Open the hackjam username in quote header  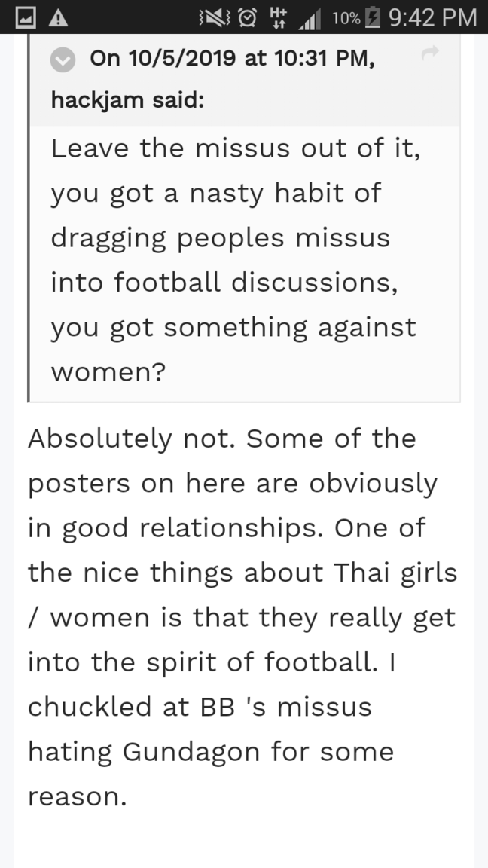pos(97,100)
